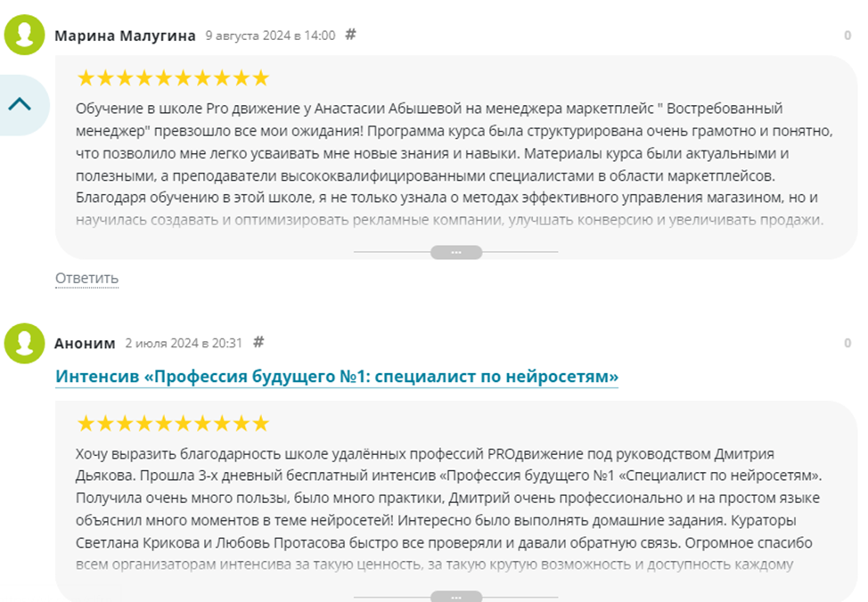Open the # permalink of Марина Малугина's review
The height and width of the screenshot is (602, 868).
coord(350,35)
